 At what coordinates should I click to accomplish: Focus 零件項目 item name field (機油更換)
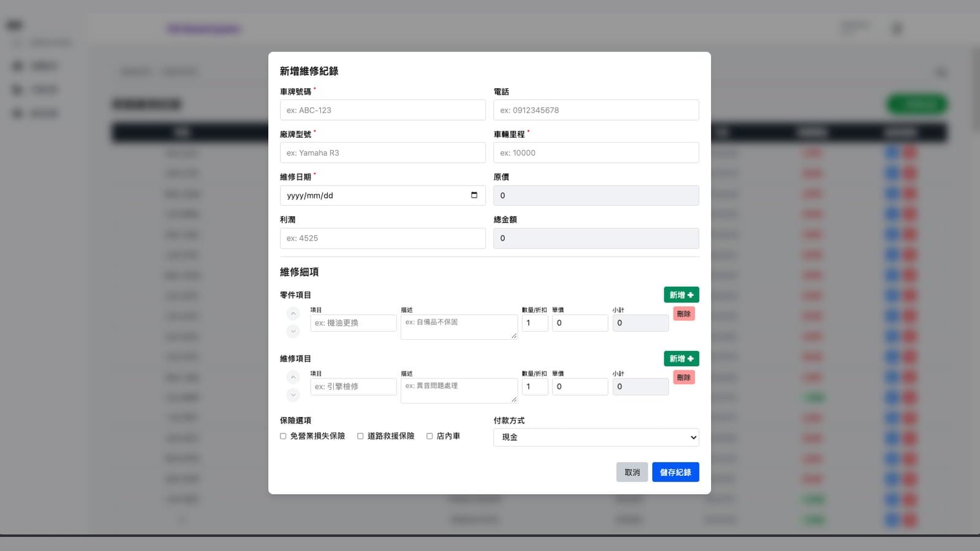pos(353,323)
